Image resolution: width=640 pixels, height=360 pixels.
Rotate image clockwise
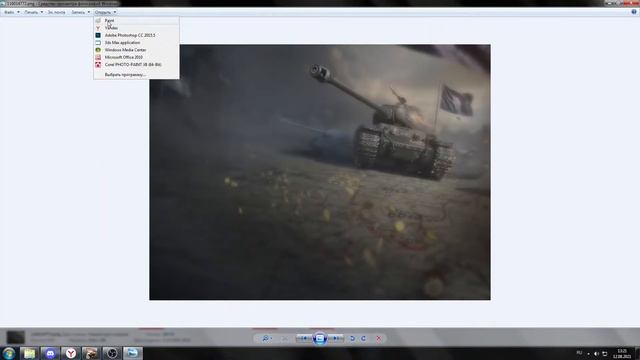pos(363,338)
